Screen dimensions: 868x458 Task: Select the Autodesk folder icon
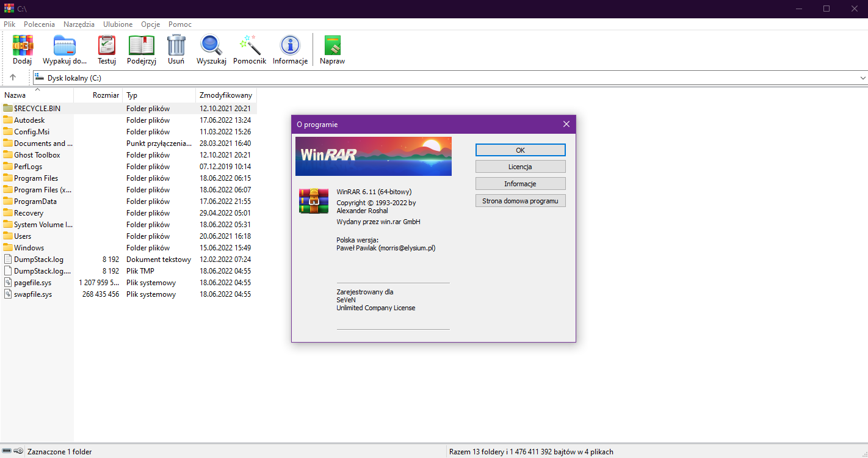8,120
